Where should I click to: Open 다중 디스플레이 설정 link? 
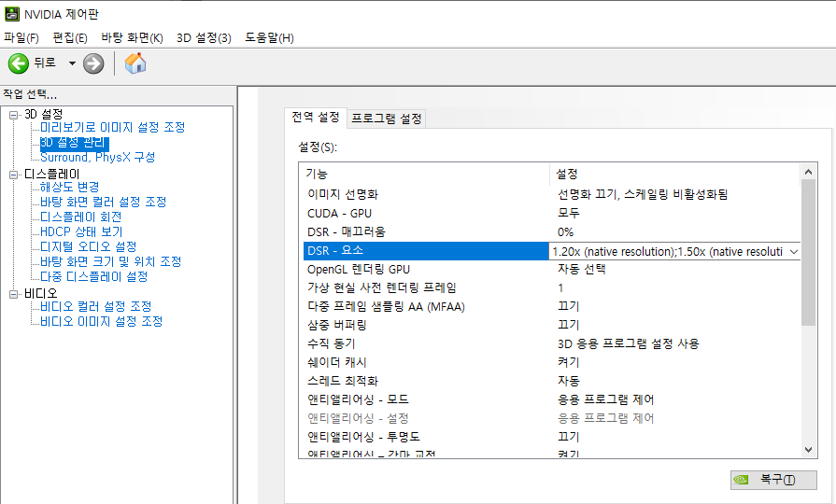[93, 276]
